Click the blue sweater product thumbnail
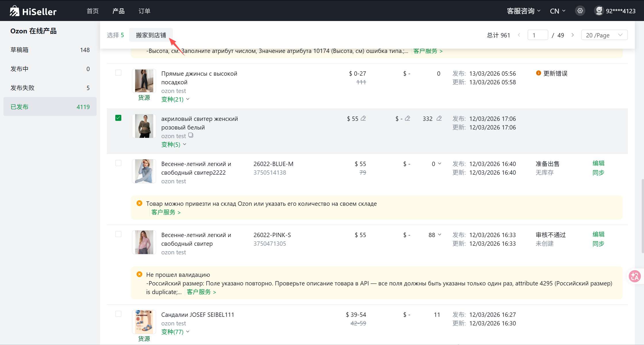The height and width of the screenshot is (345, 644). coord(144,171)
